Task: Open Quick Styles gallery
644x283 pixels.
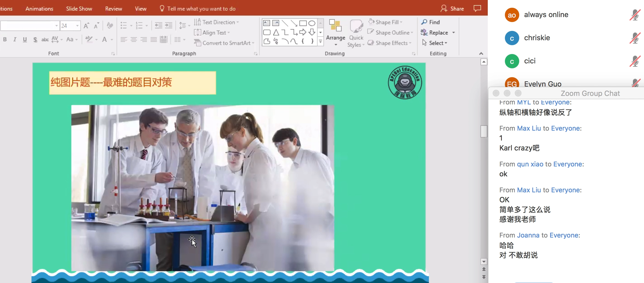Action: pyautogui.click(x=356, y=33)
